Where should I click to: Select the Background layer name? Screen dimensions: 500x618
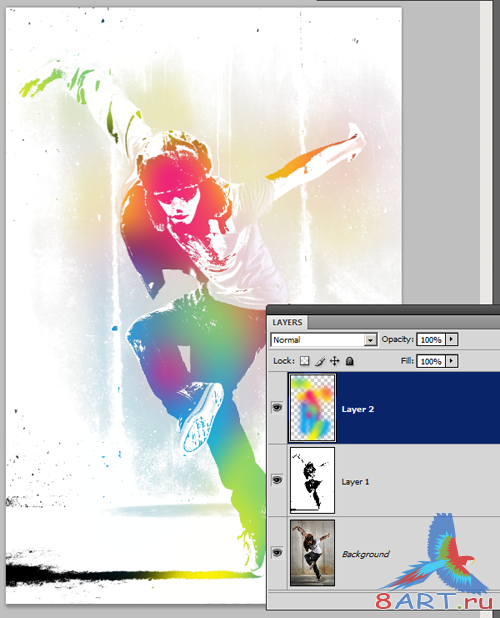(x=366, y=554)
